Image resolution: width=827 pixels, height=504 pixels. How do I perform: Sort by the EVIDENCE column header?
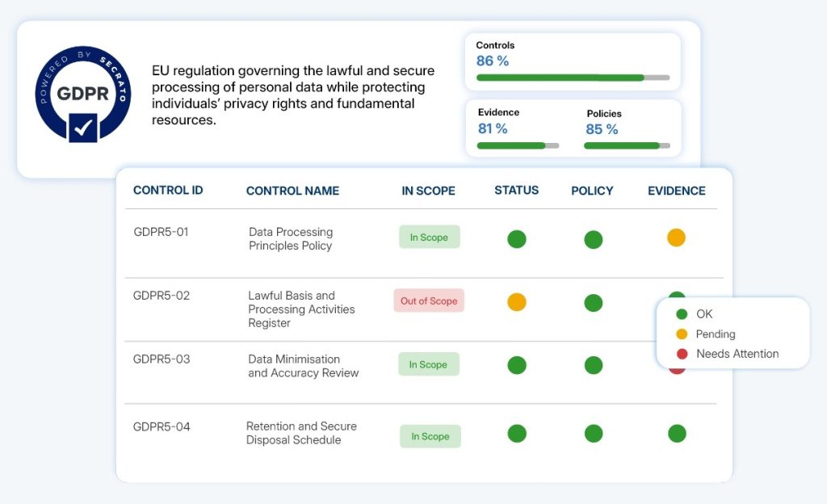[x=677, y=191]
